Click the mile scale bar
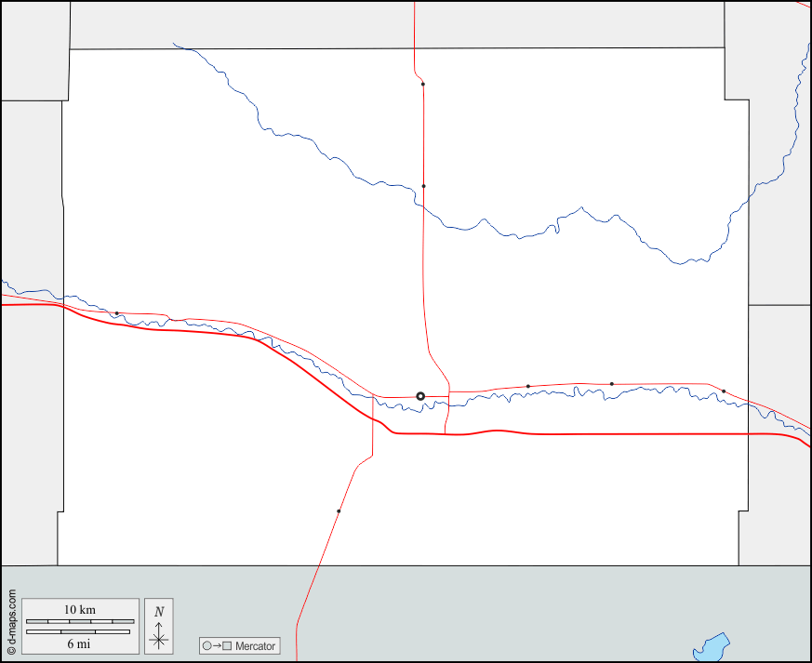The height and width of the screenshot is (663, 812). (x=79, y=631)
